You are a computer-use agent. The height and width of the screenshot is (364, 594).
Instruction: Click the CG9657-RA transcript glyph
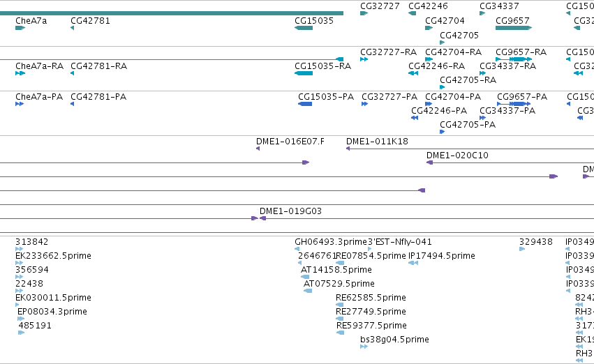coord(514,59)
